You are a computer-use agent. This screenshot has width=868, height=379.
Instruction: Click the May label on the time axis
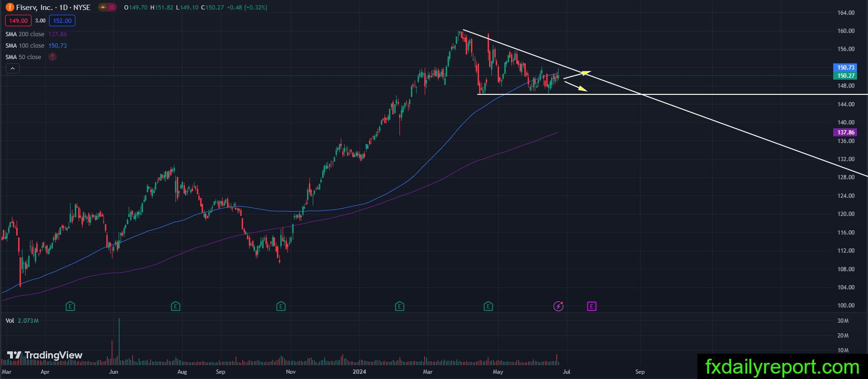click(498, 372)
